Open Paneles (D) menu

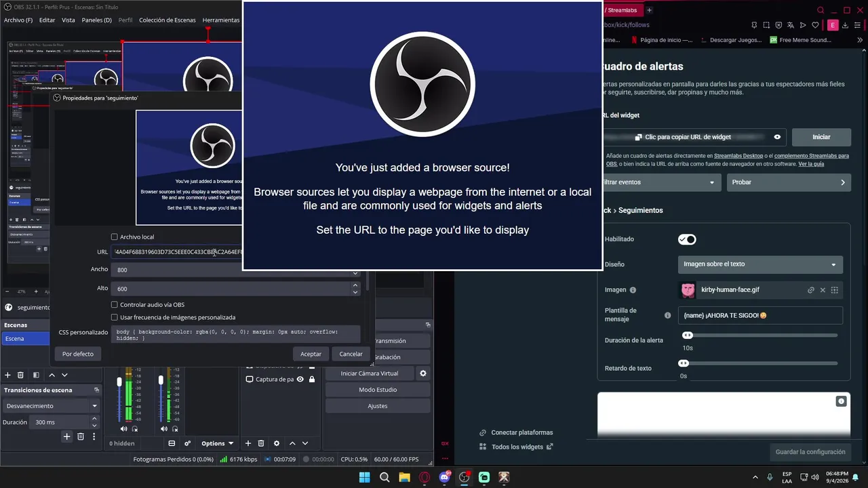(x=96, y=20)
